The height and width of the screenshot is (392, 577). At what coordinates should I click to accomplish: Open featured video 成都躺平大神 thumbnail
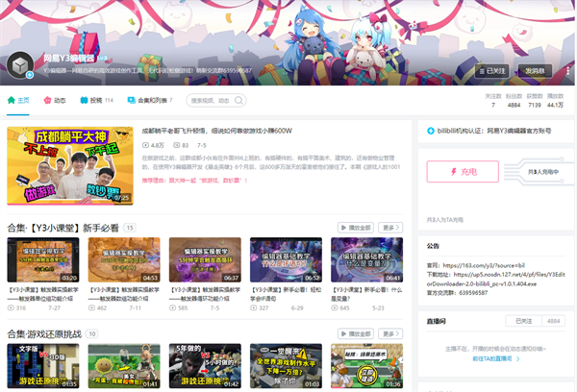70,166
